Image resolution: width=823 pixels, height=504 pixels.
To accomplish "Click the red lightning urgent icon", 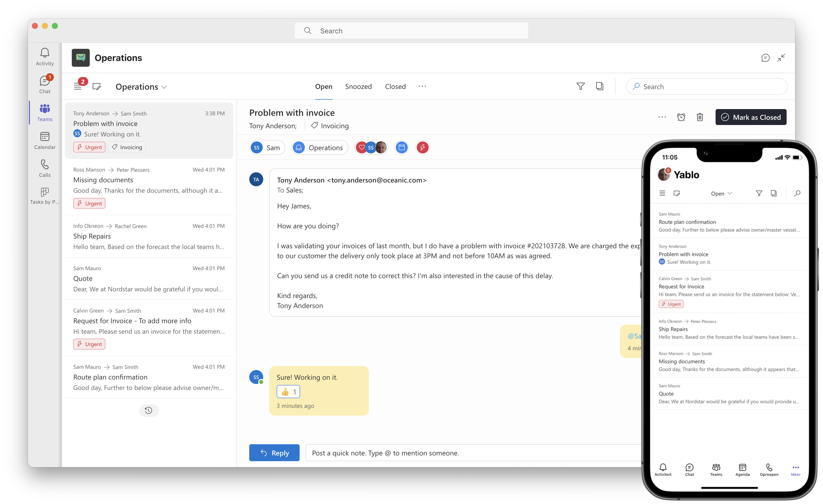I will (x=422, y=147).
